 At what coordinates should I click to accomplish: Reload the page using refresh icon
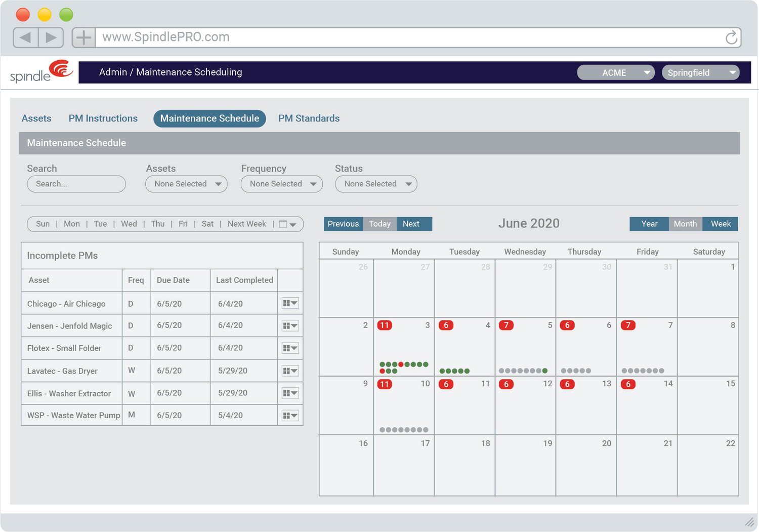tap(731, 37)
